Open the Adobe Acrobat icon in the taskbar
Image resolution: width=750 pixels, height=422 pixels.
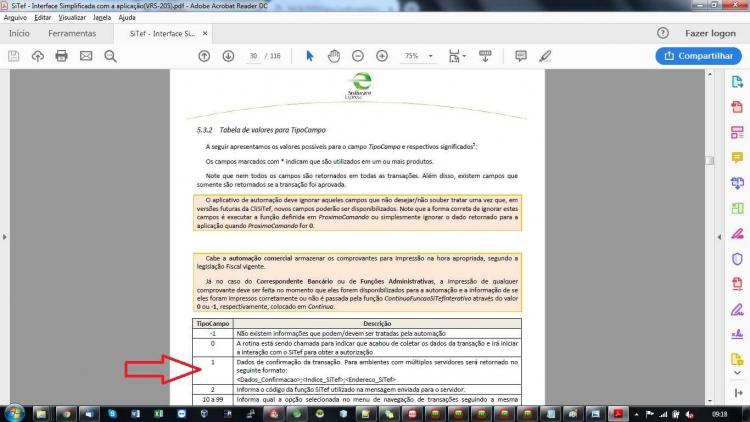[618, 414]
